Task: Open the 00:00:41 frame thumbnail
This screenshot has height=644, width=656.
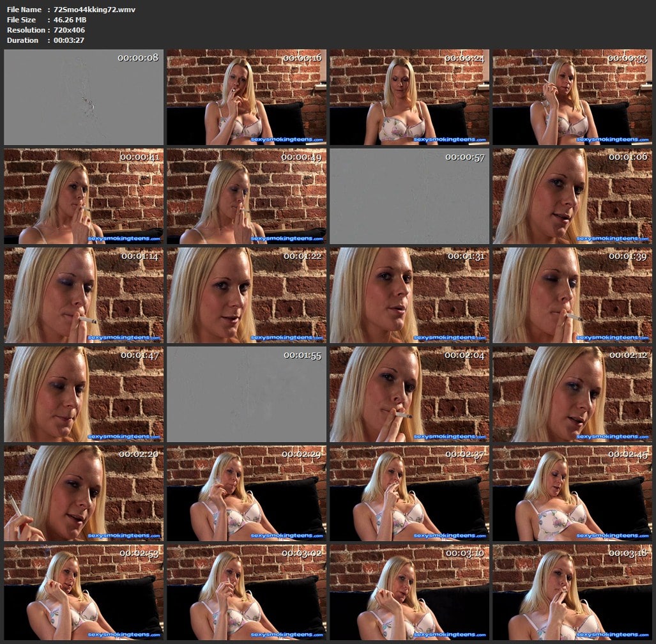Action: (x=84, y=196)
